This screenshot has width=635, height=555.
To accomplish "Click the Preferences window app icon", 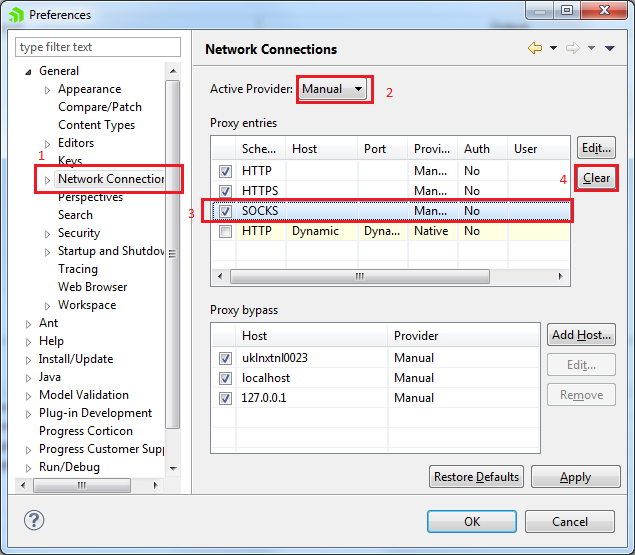I will pyautogui.click(x=16, y=15).
